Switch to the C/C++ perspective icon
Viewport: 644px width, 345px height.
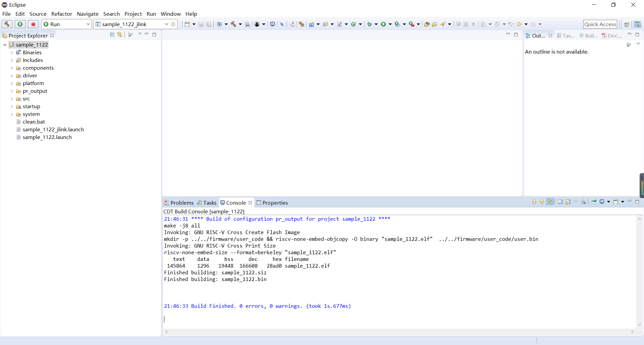pos(638,24)
